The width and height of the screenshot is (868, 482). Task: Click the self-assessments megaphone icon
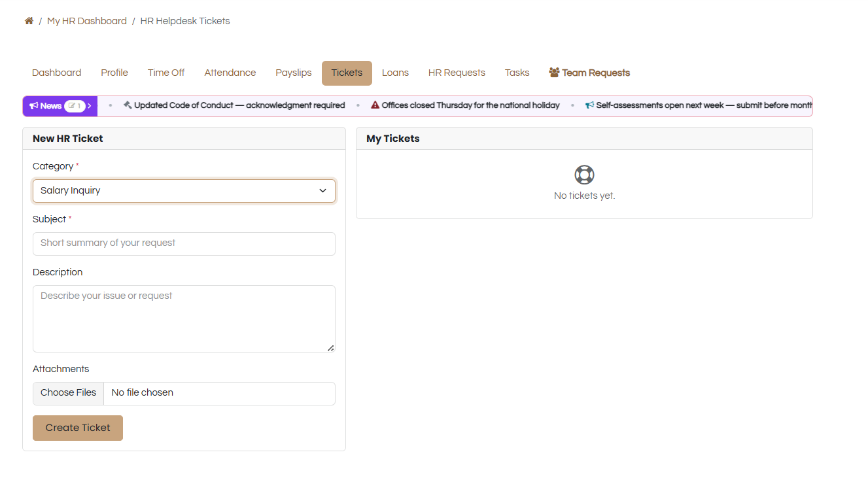589,105
